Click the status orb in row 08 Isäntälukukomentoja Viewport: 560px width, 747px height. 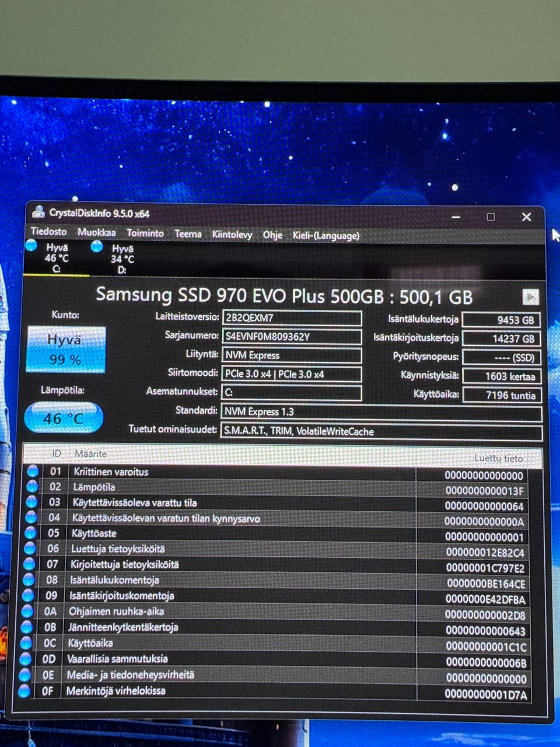[29, 580]
